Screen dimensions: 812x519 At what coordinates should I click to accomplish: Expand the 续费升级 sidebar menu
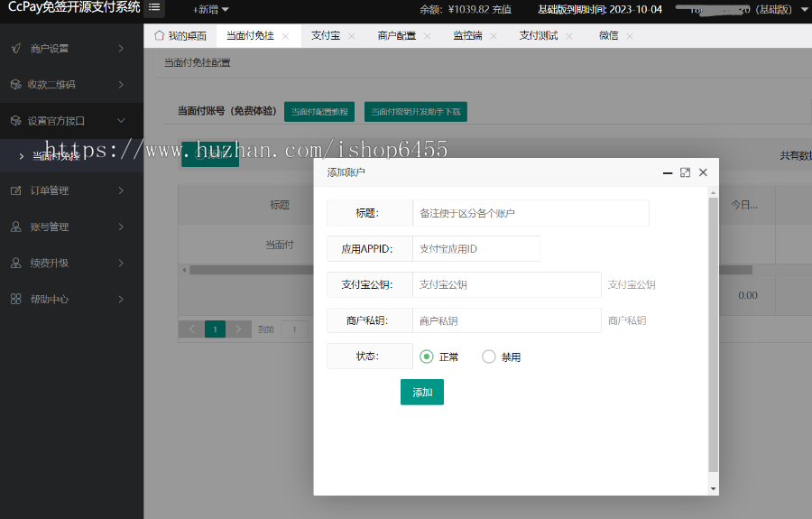70,263
